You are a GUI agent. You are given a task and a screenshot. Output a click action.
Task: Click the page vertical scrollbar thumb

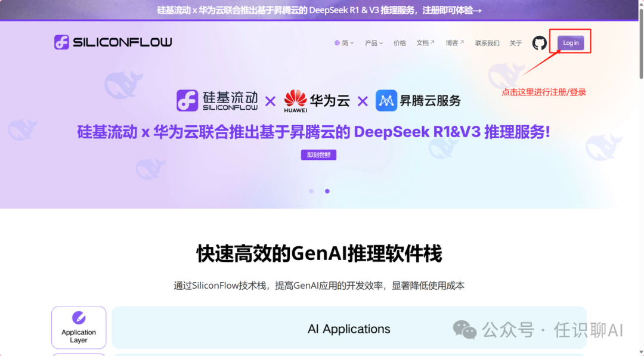640,43
